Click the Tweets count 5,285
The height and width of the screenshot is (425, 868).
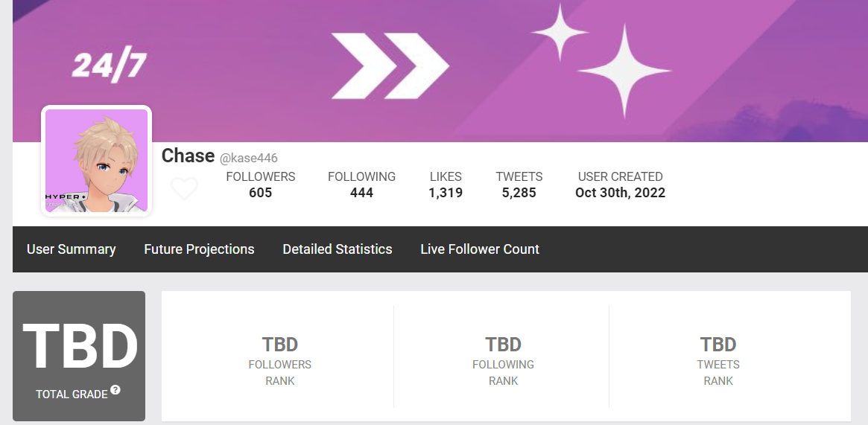pos(519,193)
